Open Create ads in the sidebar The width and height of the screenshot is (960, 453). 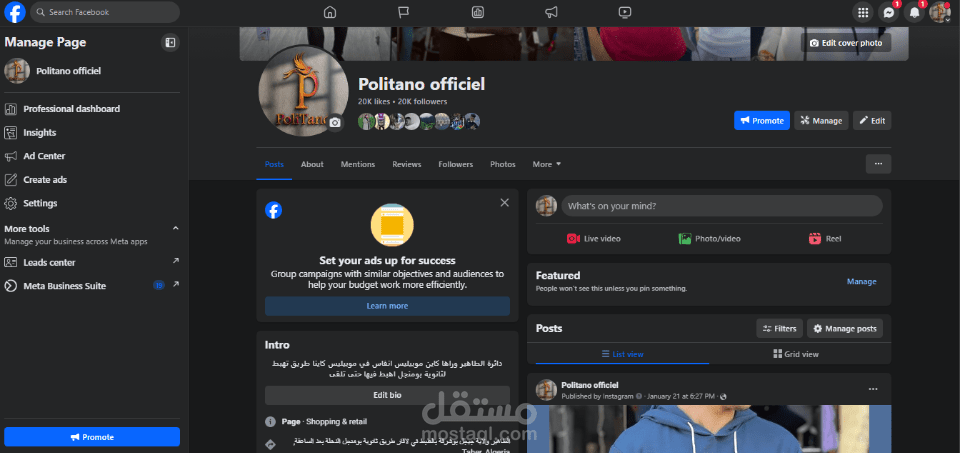click(92, 180)
